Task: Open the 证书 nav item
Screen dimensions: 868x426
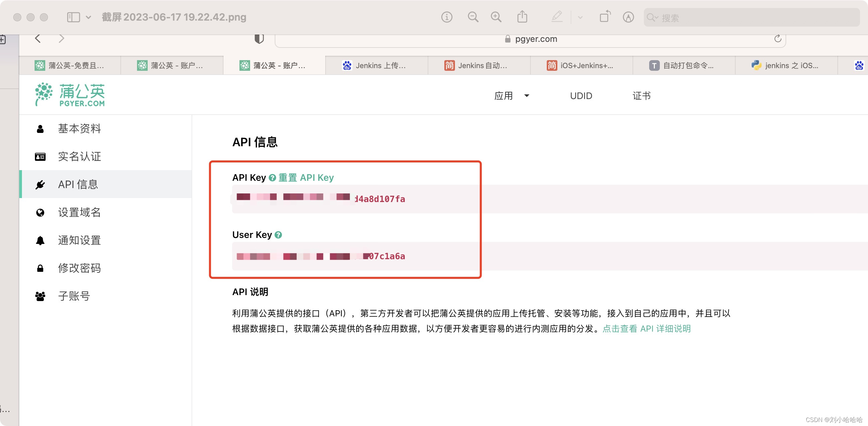Action: 642,96
